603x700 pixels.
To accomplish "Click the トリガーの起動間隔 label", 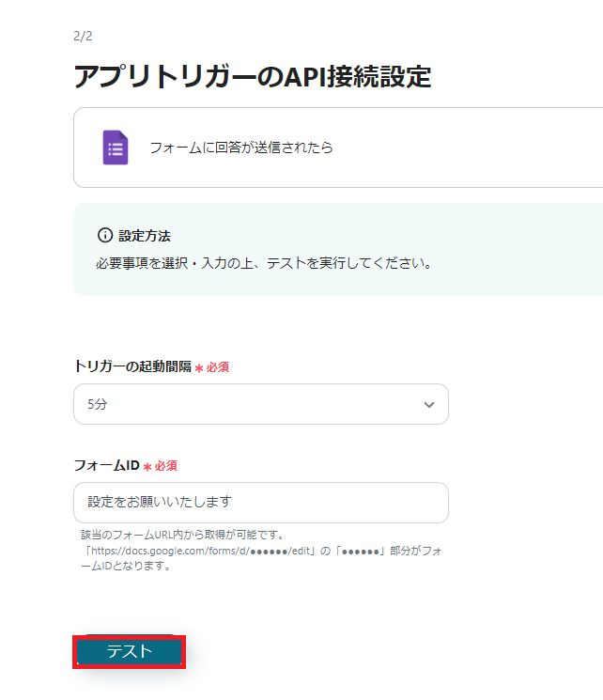I will [132, 366].
